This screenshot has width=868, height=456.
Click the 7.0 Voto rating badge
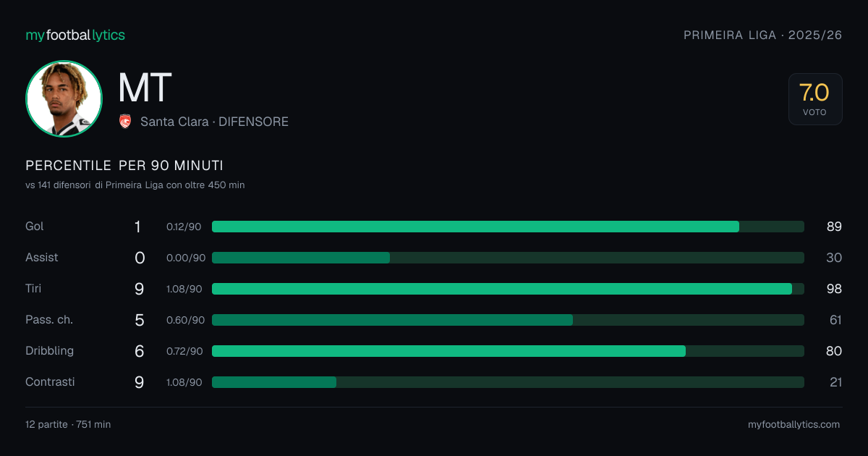coord(815,99)
